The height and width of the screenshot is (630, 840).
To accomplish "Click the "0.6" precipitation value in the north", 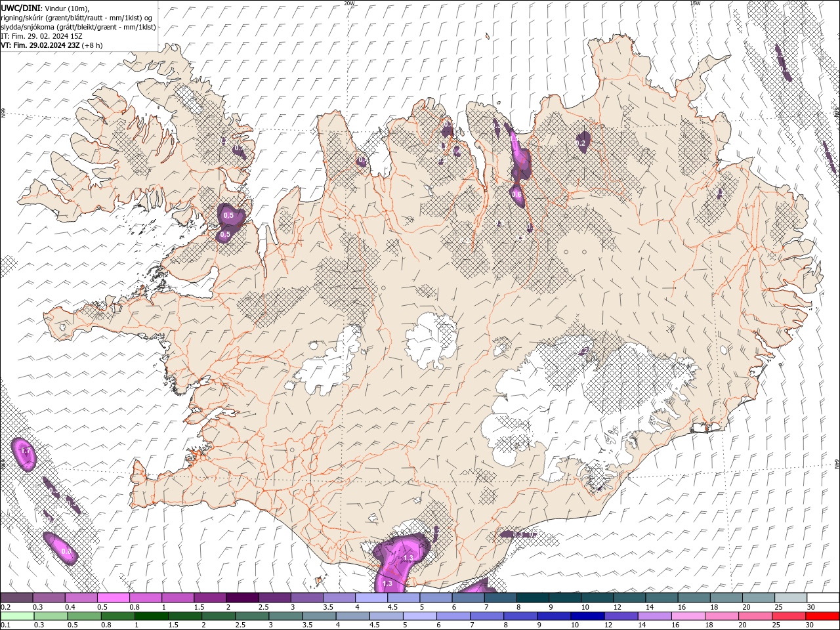I will tap(516, 194).
